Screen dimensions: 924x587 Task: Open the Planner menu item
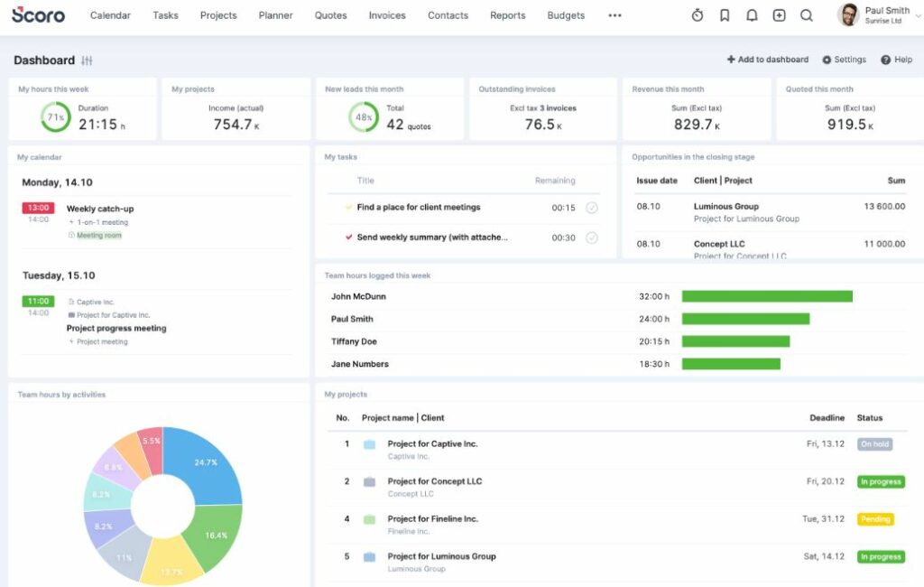pyautogui.click(x=275, y=15)
